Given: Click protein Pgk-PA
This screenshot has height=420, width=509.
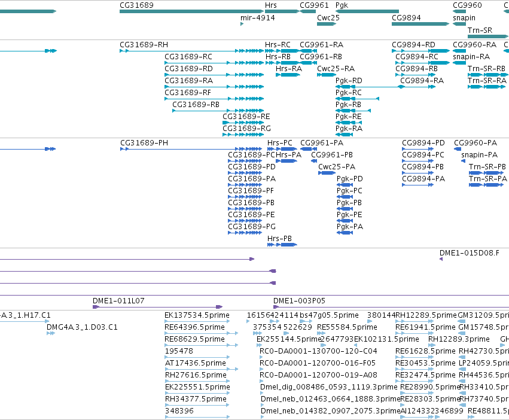Looking at the screenshot, I should (345, 233).
